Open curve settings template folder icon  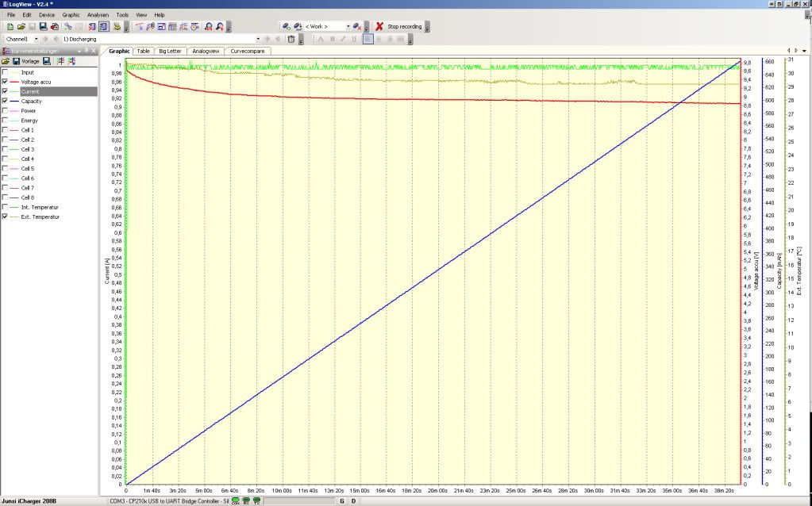coord(6,61)
